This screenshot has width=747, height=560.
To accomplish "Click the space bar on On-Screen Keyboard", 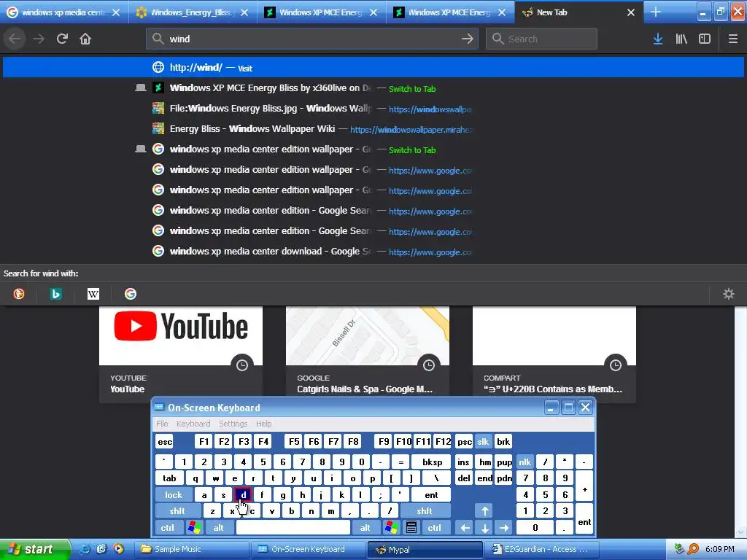I will 293,528.
